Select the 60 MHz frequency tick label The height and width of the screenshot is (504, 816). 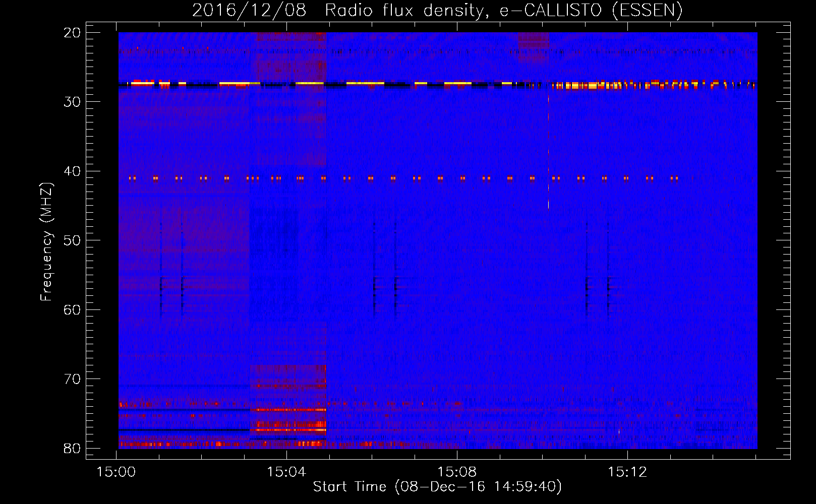coord(73,310)
